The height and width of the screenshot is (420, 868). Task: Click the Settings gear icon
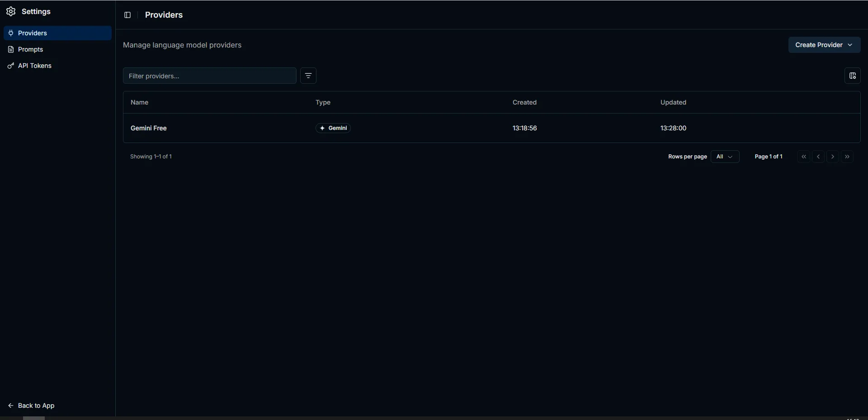[11, 11]
